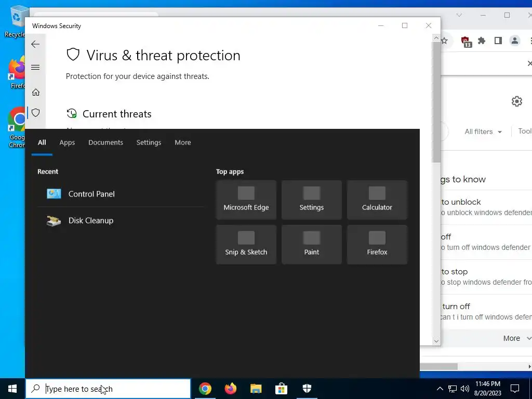Open network status in system tray
This screenshot has height=399, width=532.
click(453, 389)
